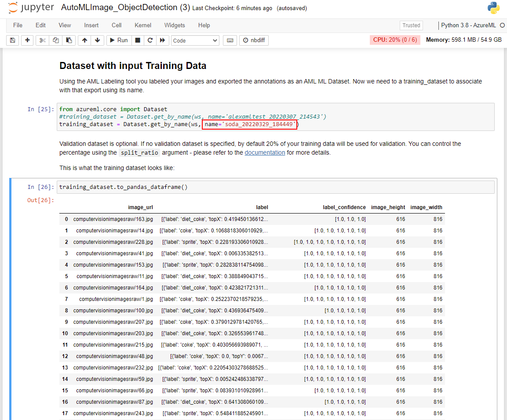507x420 pixels.
Task: Restart kernel and run all fast-forward icon
Action: pos(163,40)
